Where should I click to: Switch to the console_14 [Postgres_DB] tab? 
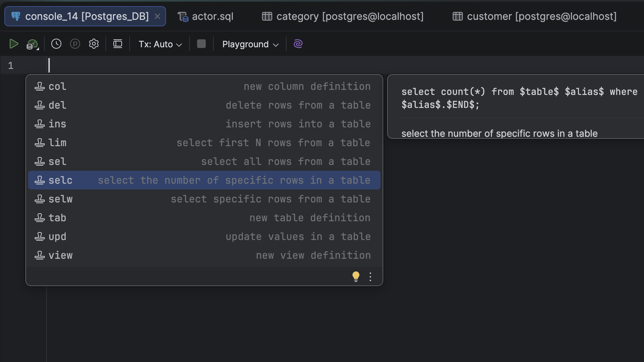coord(85,16)
